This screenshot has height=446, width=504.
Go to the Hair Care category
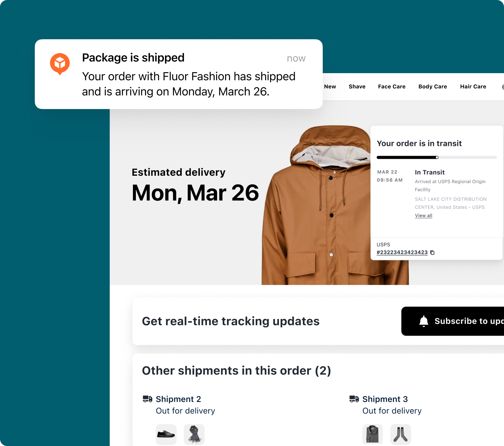(473, 87)
